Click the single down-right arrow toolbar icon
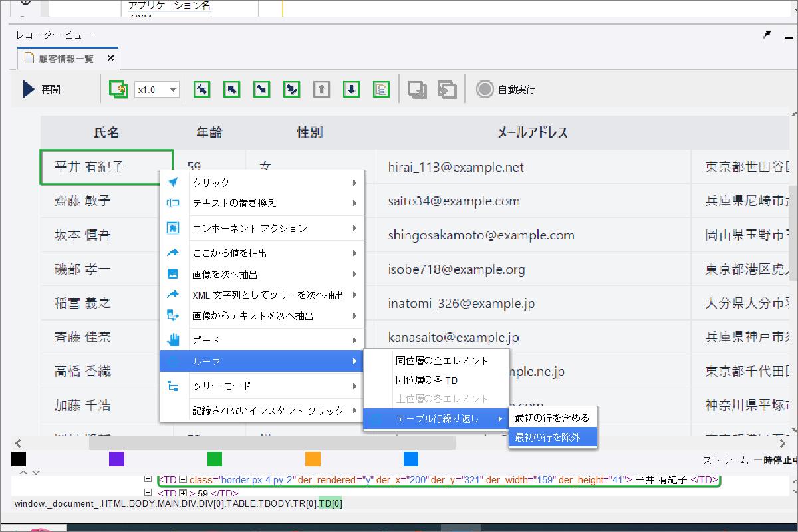Viewport: 798px width, 532px height. pos(261,89)
